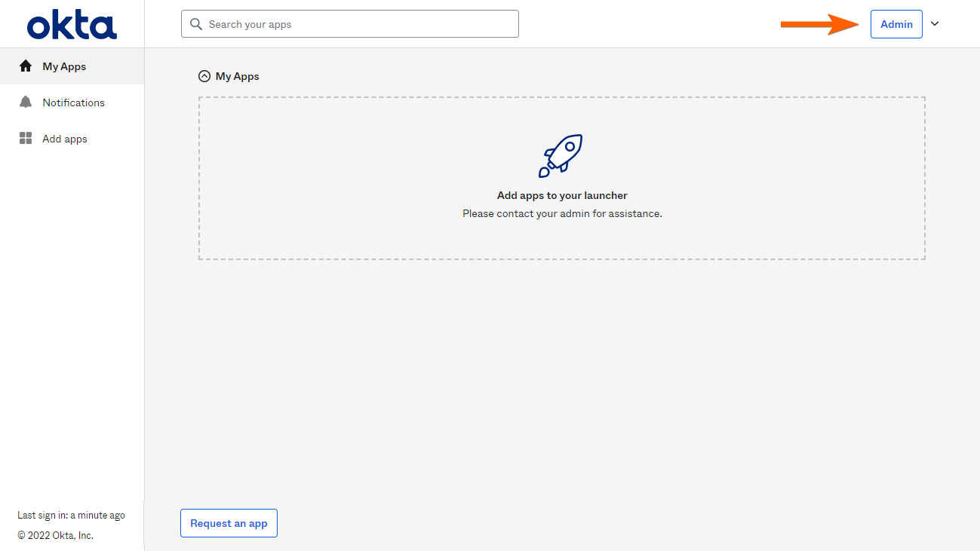
Task: Open the Add apps sidebar label
Action: pyautogui.click(x=65, y=139)
